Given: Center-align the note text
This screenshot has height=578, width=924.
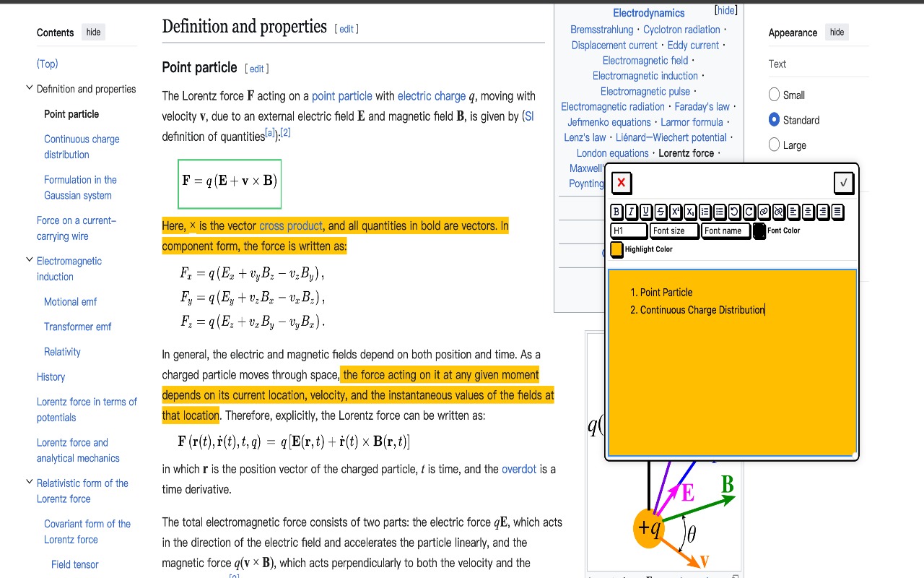Looking at the screenshot, I should [x=808, y=212].
